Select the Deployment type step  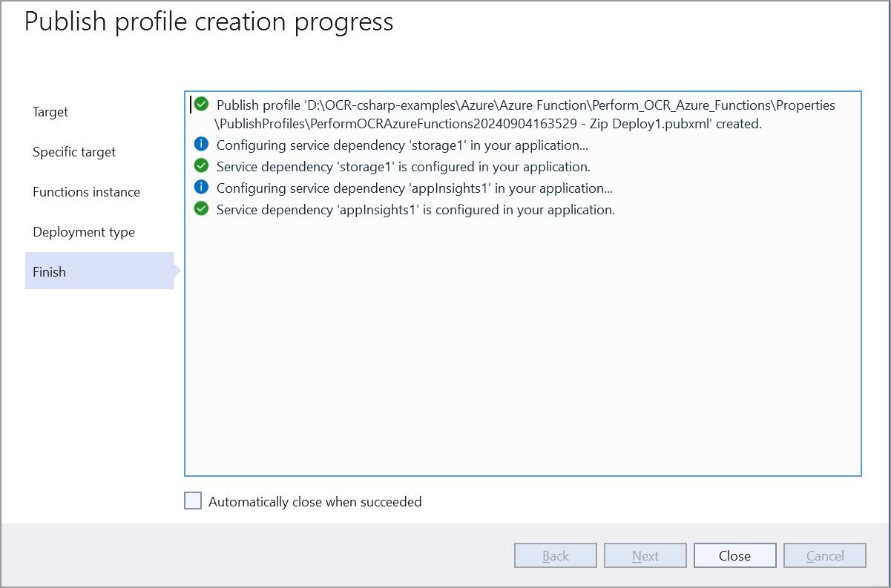pos(83,231)
